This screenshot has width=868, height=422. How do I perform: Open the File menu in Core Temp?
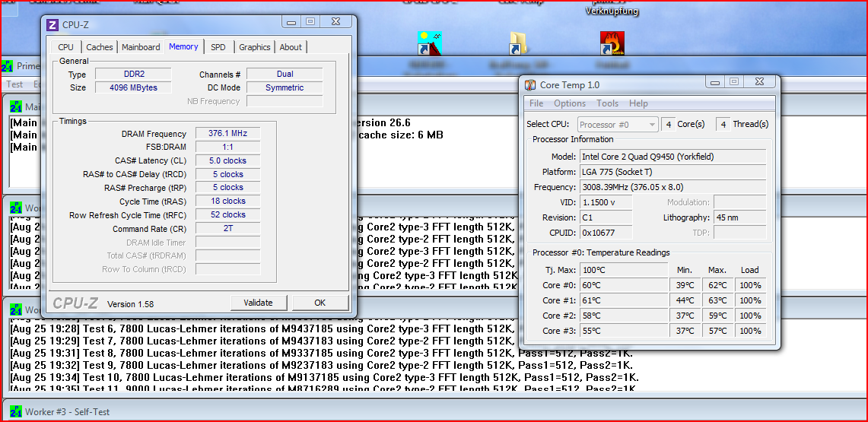tap(536, 103)
